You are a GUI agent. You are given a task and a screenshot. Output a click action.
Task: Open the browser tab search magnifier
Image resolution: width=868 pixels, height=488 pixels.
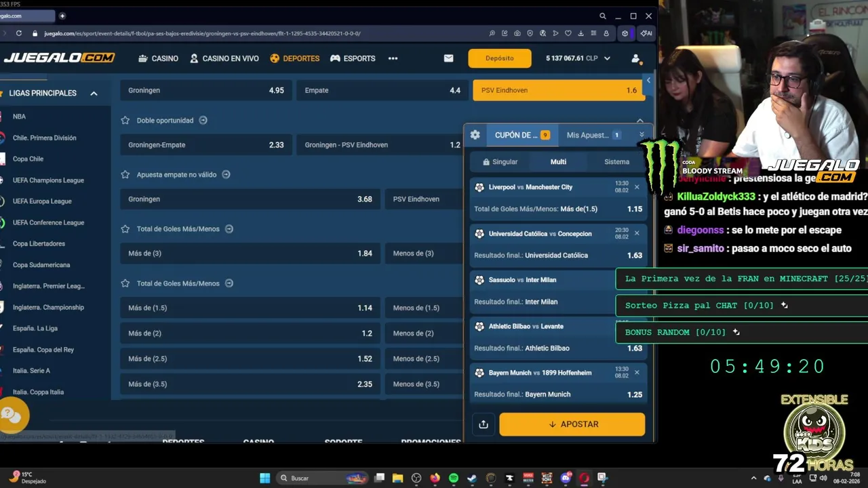coord(602,16)
